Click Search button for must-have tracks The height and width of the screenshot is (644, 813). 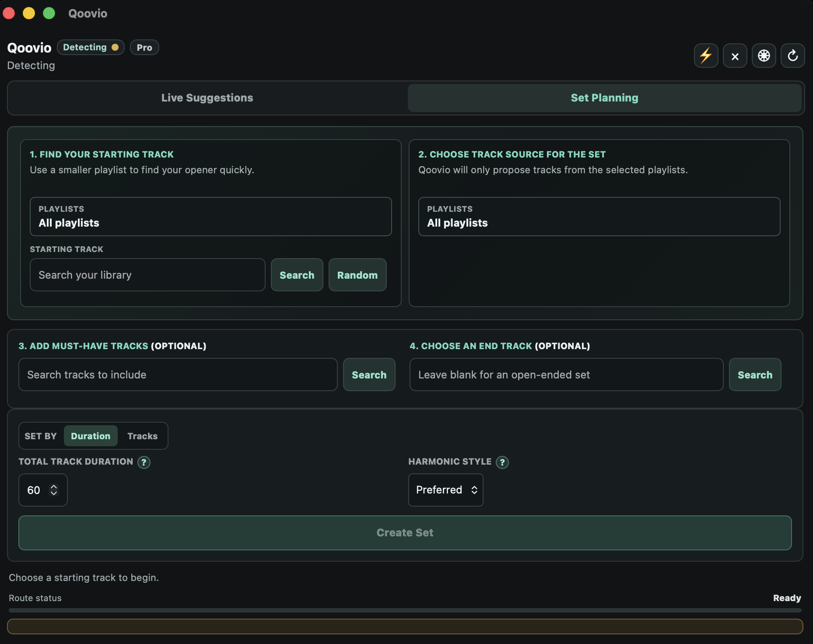click(369, 374)
